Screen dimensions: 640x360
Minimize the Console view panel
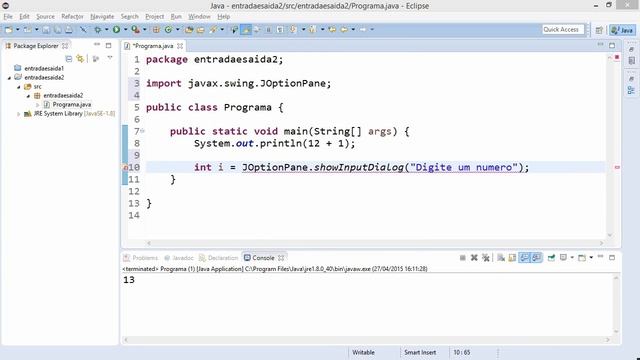coord(600,257)
